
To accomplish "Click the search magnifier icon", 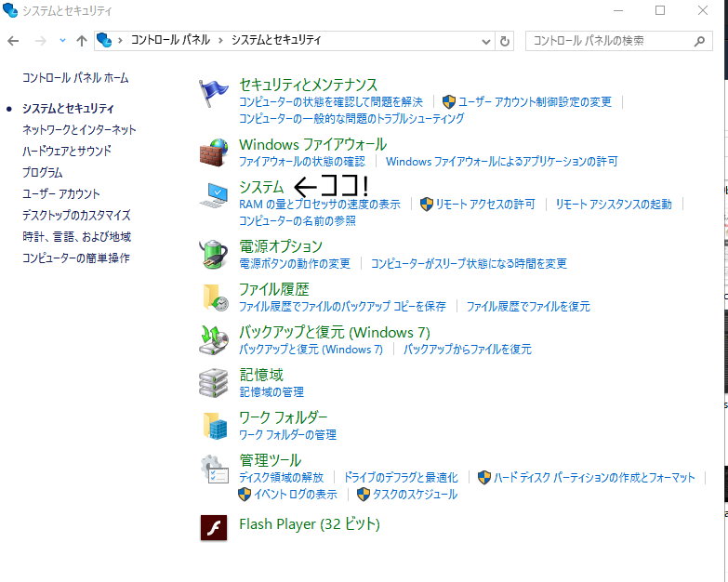I will (x=699, y=41).
